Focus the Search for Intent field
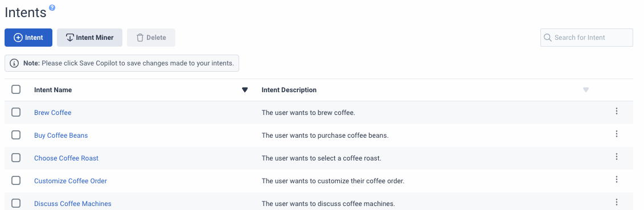 (586, 38)
